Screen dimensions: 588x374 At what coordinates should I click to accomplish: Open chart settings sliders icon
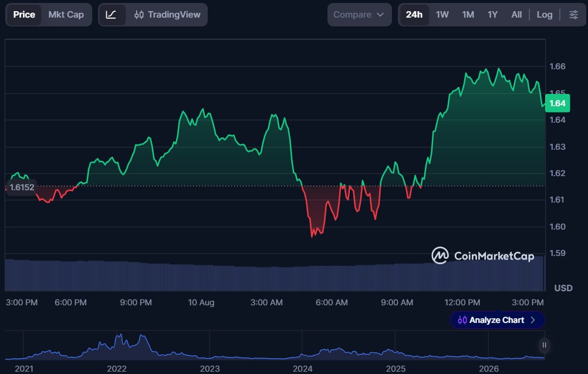[x=573, y=15]
